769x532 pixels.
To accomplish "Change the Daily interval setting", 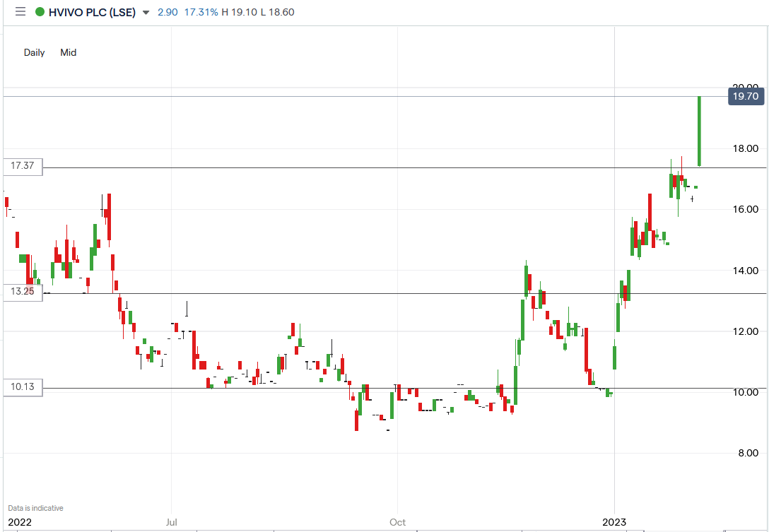I will tap(35, 52).
